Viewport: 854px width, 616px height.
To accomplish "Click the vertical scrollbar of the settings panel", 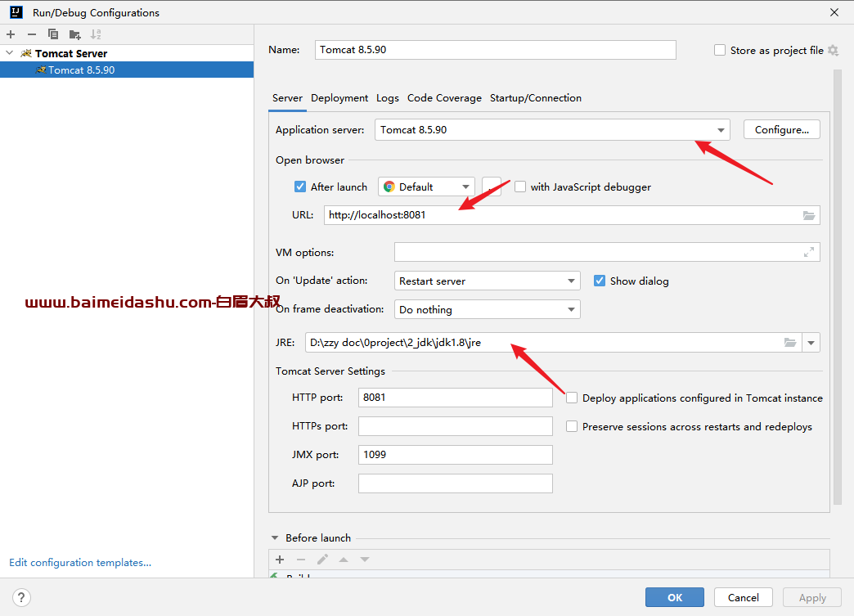I will click(837, 288).
